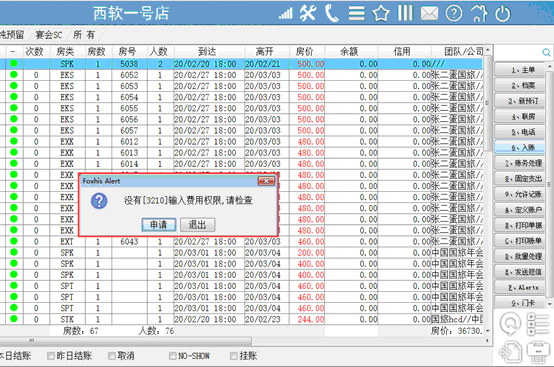This screenshot has width=554, height=367.
Task: Click the A、定义账户 sidebar button
Action: pos(520,210)
